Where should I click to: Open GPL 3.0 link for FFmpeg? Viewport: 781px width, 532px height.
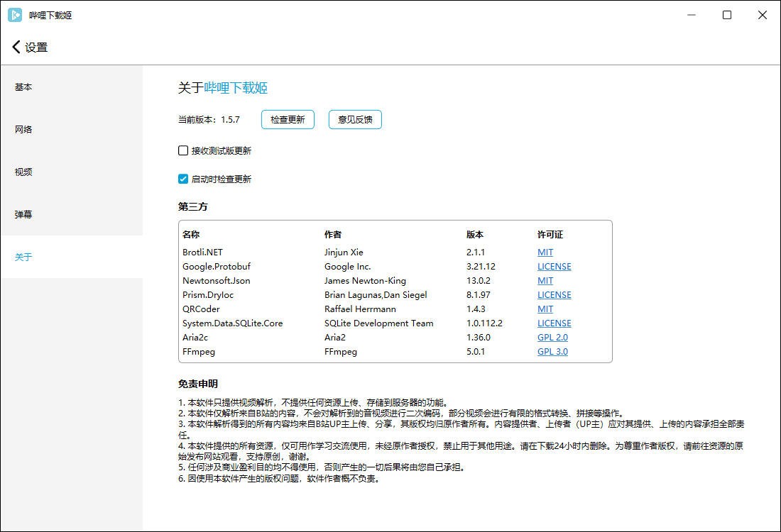pos(552,351)
